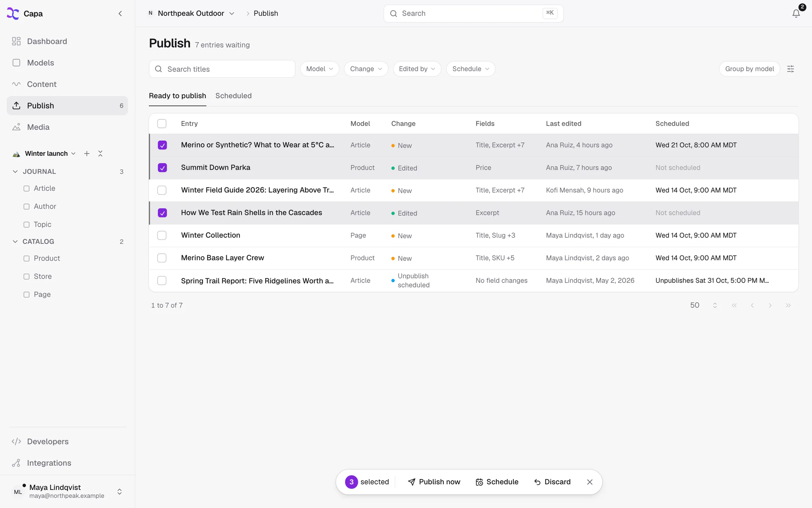
Task: Check the Winter Collection row
Action: tap(162, 236)
